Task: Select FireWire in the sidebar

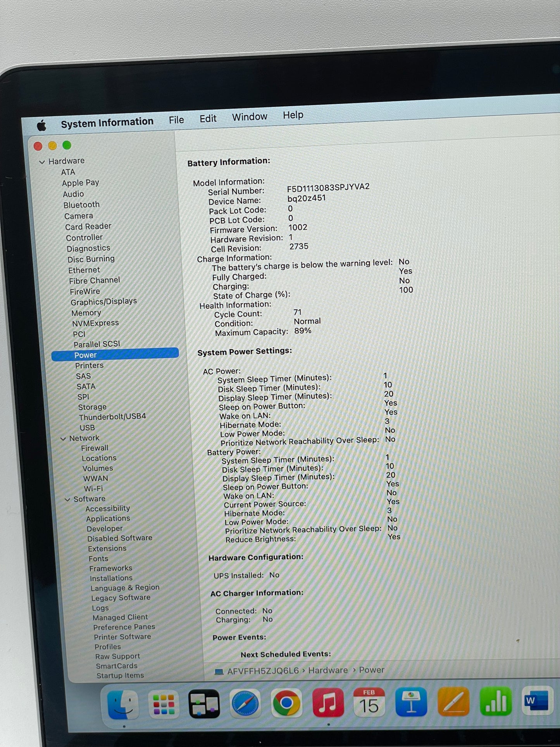Action: 85,292
